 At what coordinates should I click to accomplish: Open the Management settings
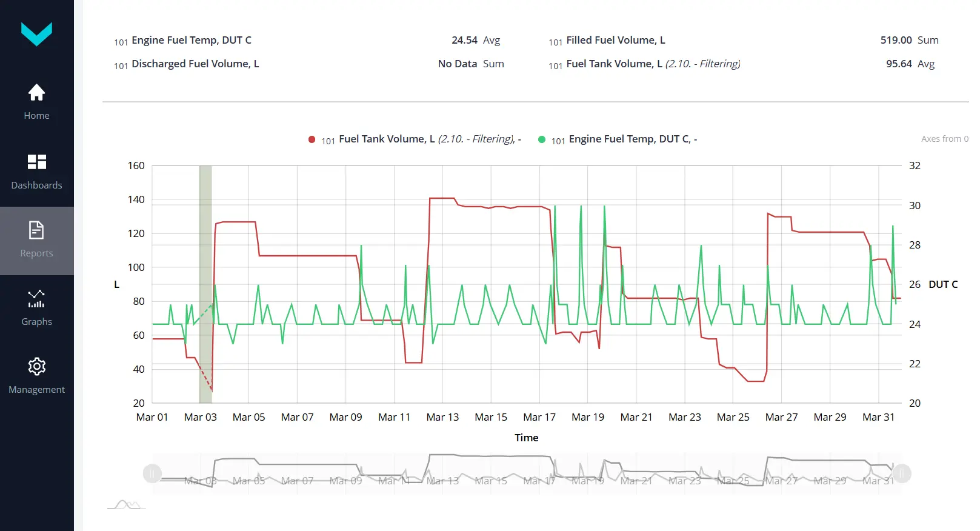pyautogui.click(x=36, y=376)
